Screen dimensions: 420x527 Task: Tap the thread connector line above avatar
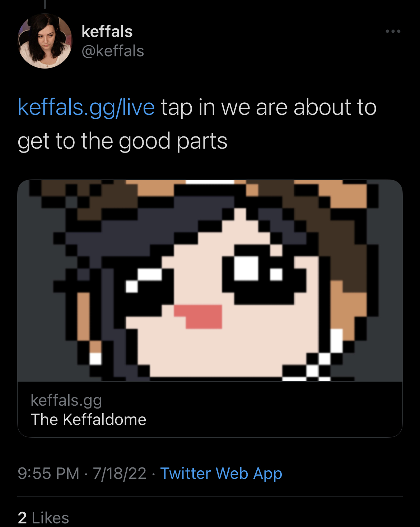click(x=45, y=4)
